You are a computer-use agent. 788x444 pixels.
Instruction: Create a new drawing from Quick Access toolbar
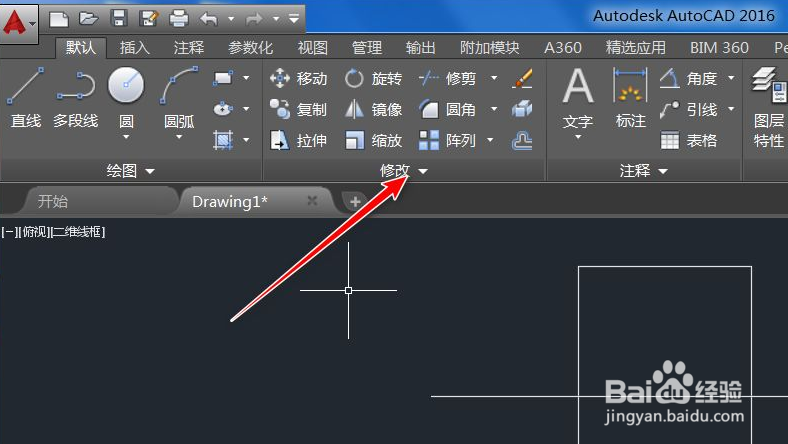tap(59, 20)
